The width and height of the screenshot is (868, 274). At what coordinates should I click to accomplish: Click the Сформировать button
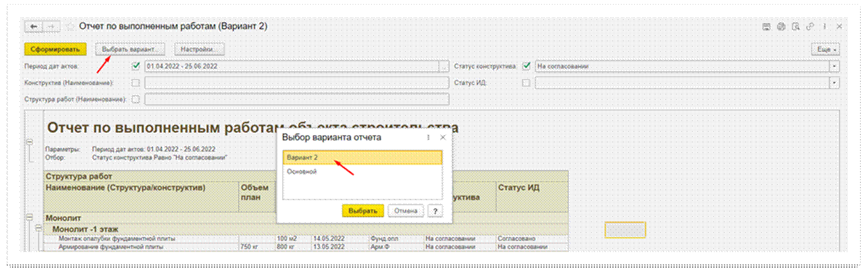[x=56, y=49]
